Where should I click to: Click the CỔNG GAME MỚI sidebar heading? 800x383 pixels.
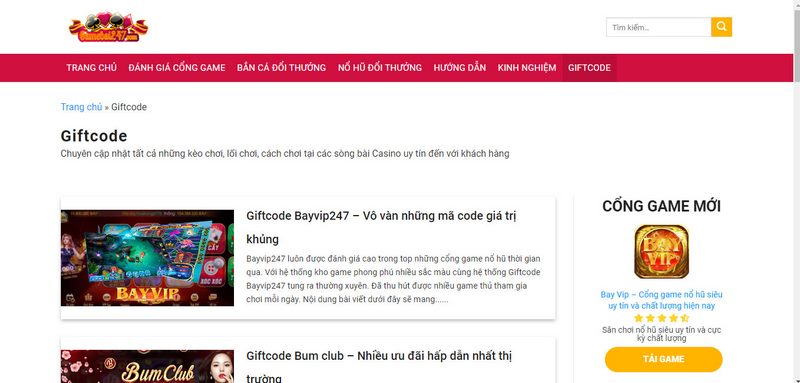(x=661, y=206)
